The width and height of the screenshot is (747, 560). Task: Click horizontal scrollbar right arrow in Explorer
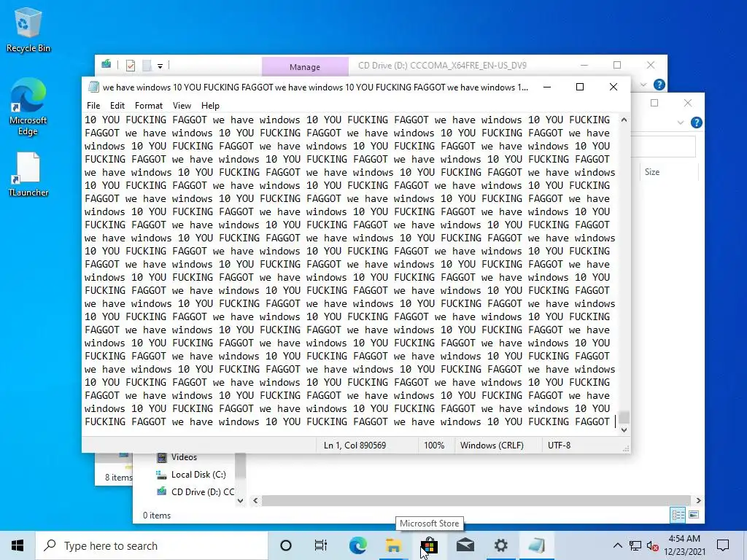coord(698,500)
